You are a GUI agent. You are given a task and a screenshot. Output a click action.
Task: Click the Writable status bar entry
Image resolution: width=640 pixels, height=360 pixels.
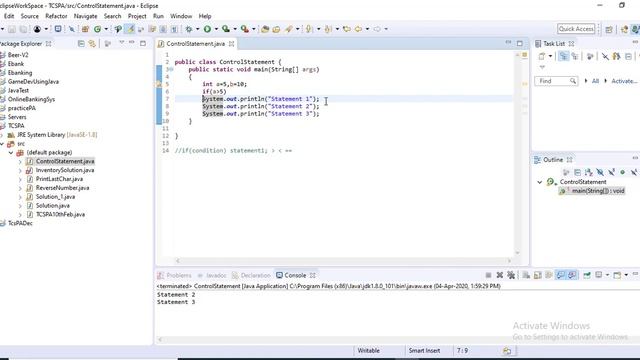point(369,351)
